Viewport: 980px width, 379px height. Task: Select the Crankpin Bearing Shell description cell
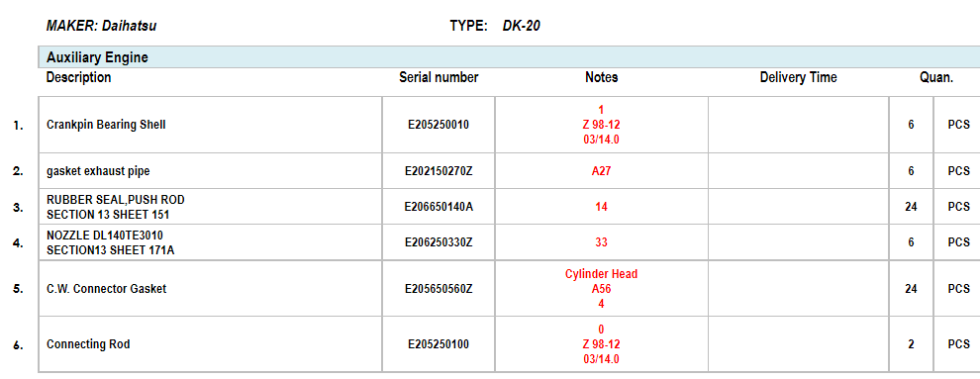[211, 125]
